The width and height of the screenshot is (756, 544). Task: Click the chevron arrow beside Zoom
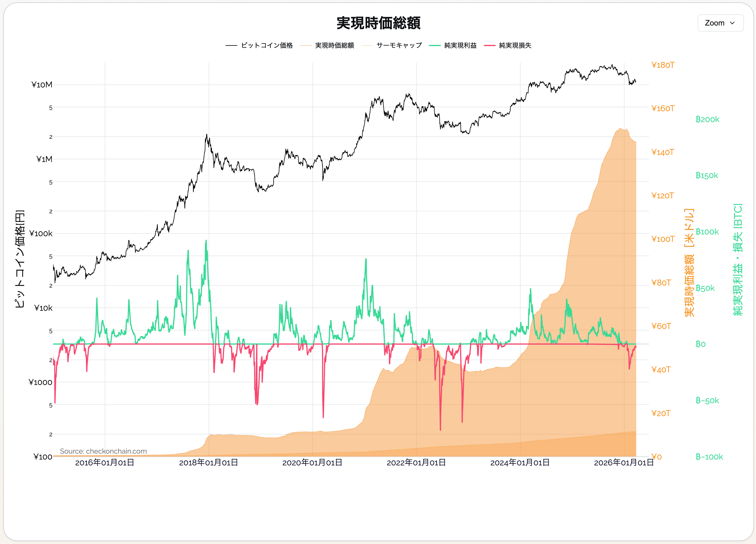pyautogui.click(x=732, y=23)
